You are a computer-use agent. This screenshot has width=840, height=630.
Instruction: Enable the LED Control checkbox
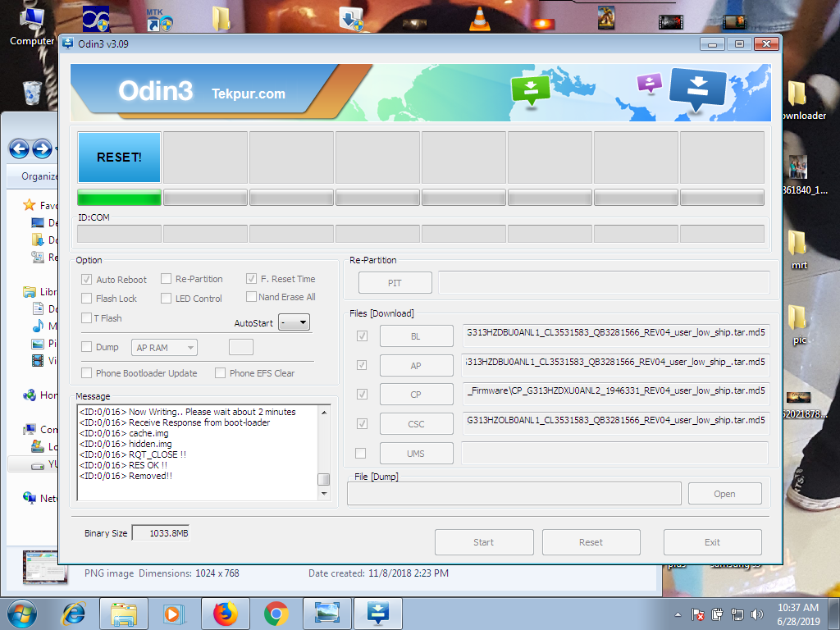click(x=166, y=298)
